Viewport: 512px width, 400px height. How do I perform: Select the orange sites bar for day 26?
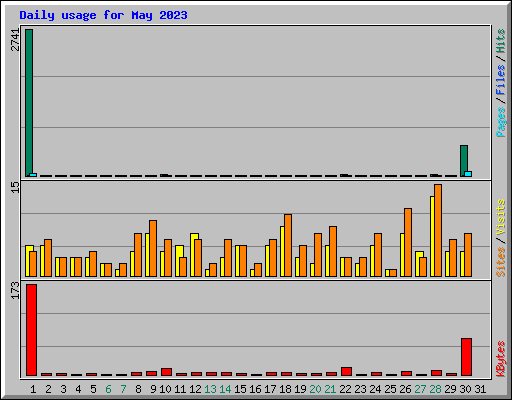click(408, 242)
